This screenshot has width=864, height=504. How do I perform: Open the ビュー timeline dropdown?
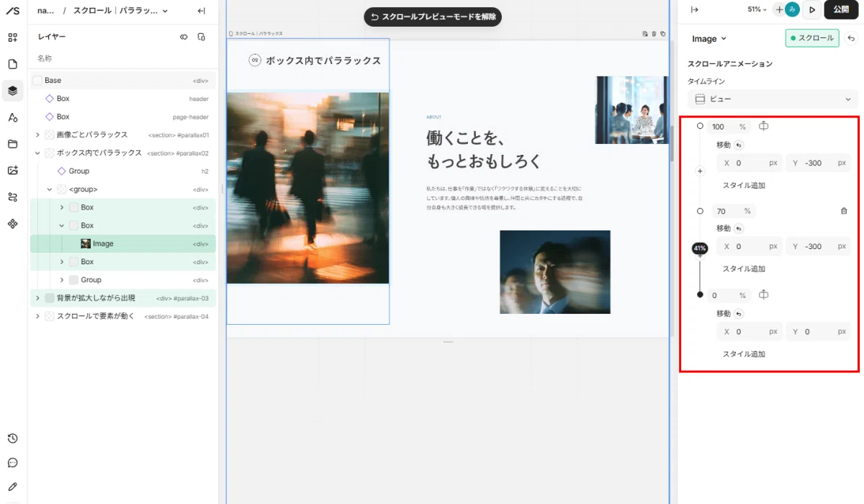pos(773,99)
